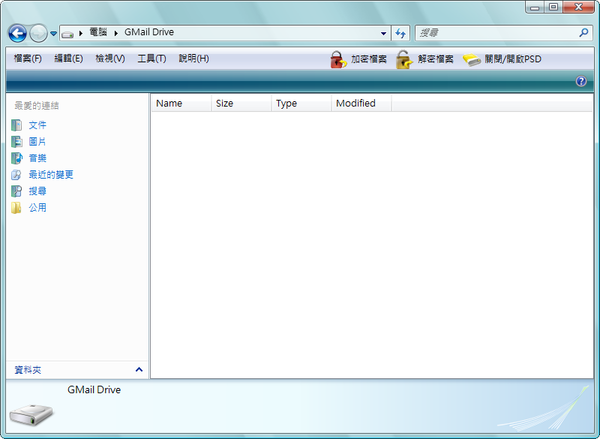Viewport: 600px width, 439px height.
Task: Expand the arrow after 電腦 breadcrumb
Action: (116, 34)
